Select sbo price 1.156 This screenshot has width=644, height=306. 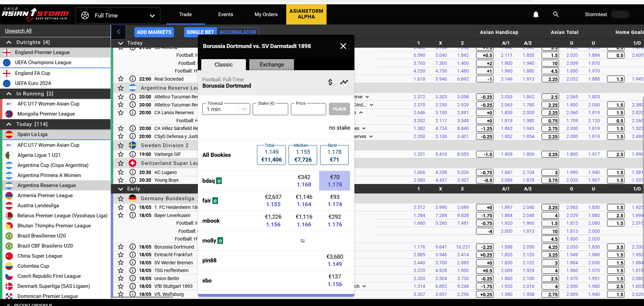[335, 284]
